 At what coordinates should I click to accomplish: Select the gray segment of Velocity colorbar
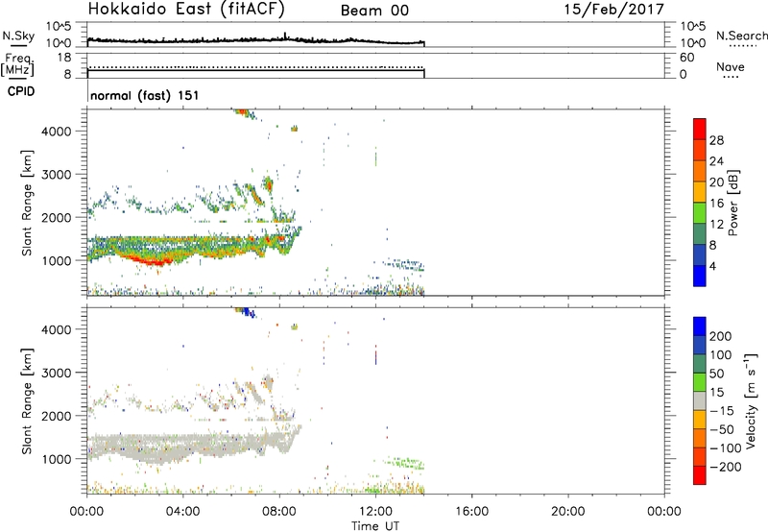point(700,400)
